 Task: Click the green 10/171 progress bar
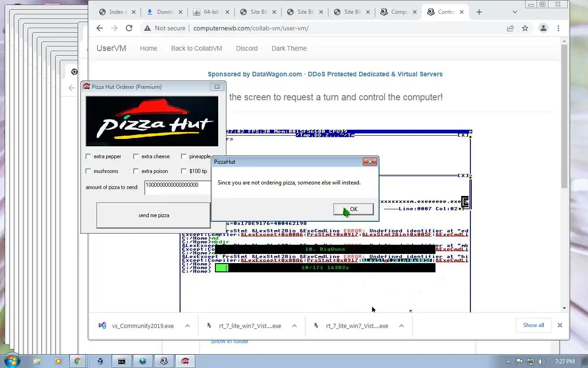(x=325, y=268)
